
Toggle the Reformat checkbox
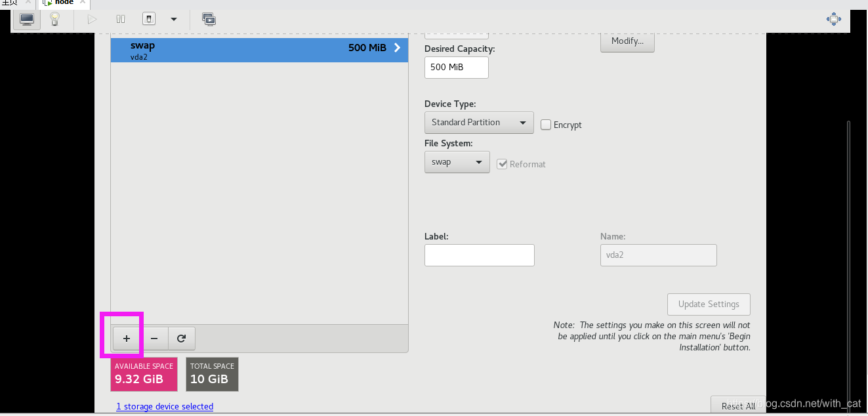click(503, 164)
